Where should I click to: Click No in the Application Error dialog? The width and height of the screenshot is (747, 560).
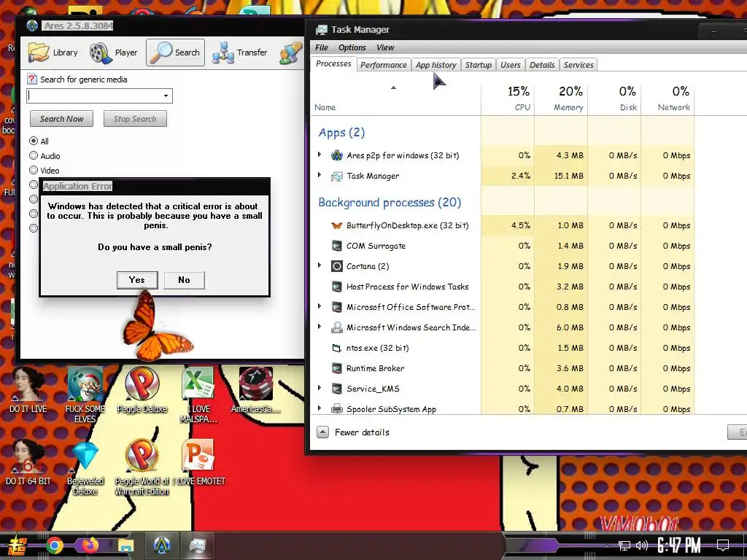click(184, 280)
